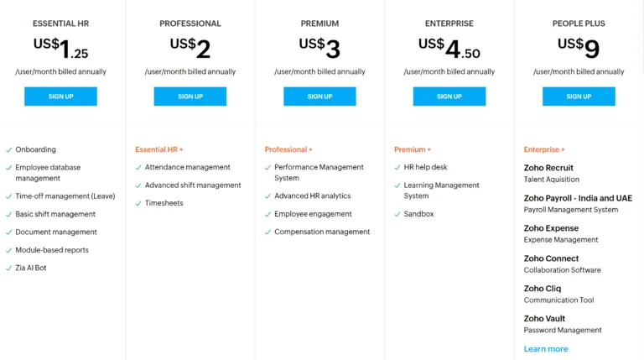Screen dimensions: 644x360
Task: Sign up for the People Plus plan
Action: tap(579, 97)
